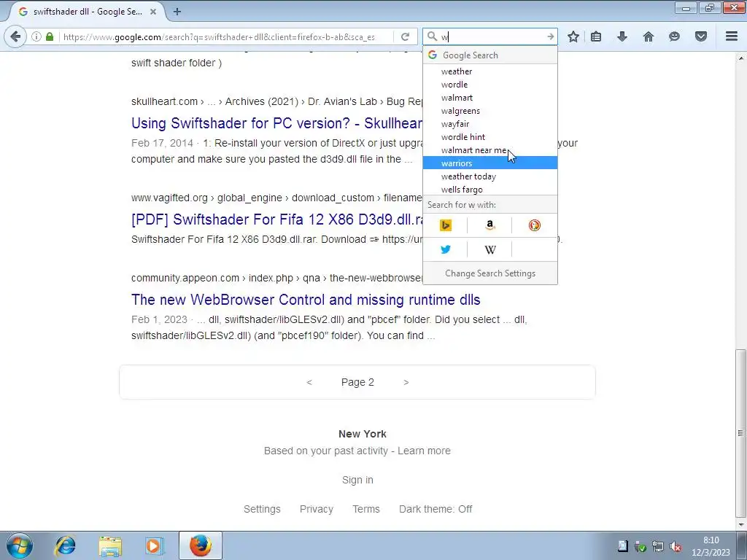Search for w with Twitter
747x560 pixels.
(446, 249)
